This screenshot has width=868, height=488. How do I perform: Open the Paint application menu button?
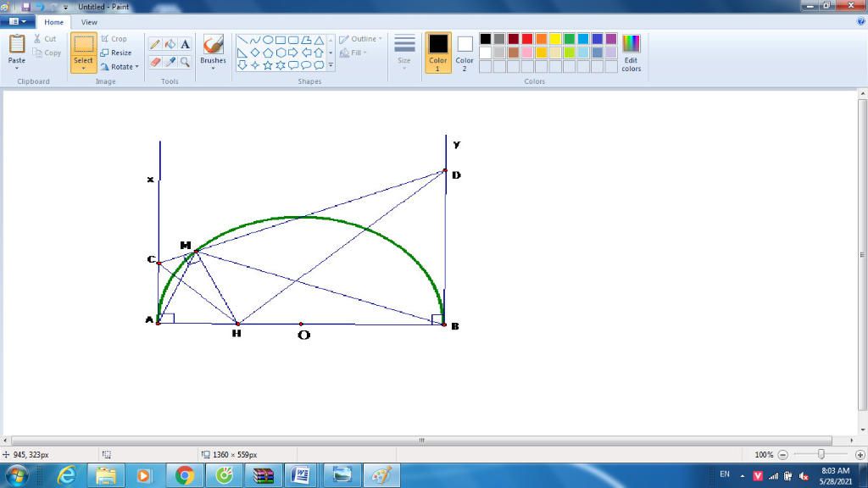tap(18, 21)
